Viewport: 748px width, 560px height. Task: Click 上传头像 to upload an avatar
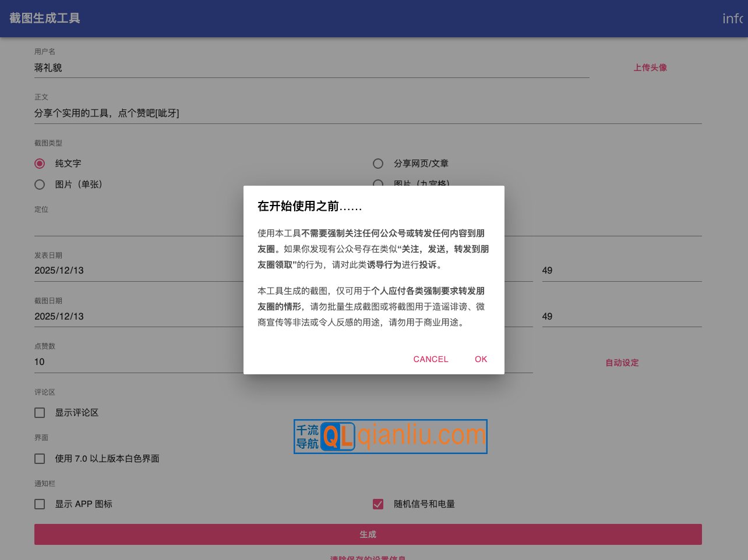coord(650,68)
